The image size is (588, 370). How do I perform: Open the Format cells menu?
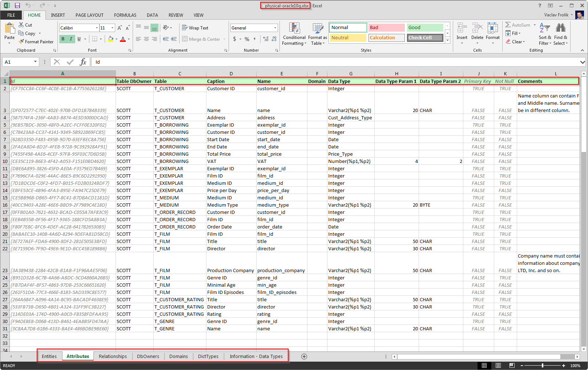point(493,33)
